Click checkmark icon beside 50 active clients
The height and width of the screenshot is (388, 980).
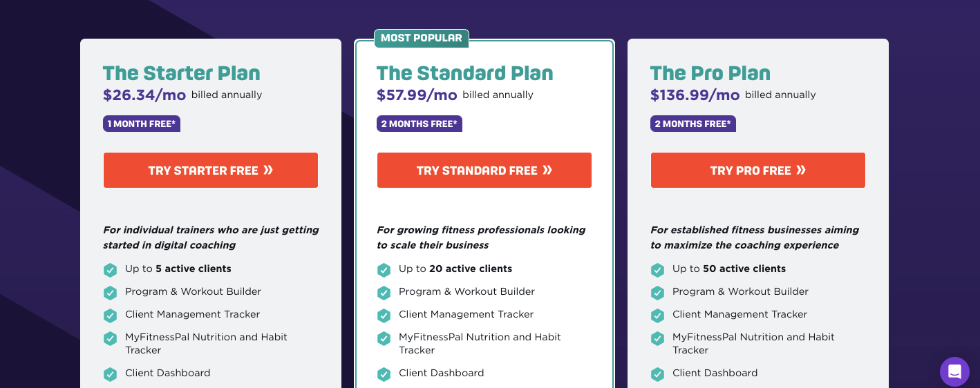[657, 270]
